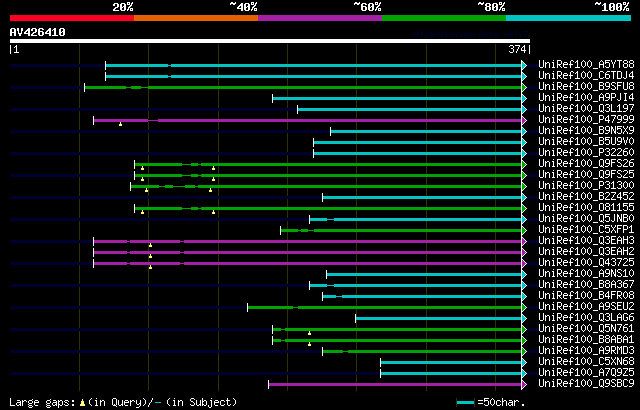Select the UniRef100_B4FR08 label

pos(586,296)
